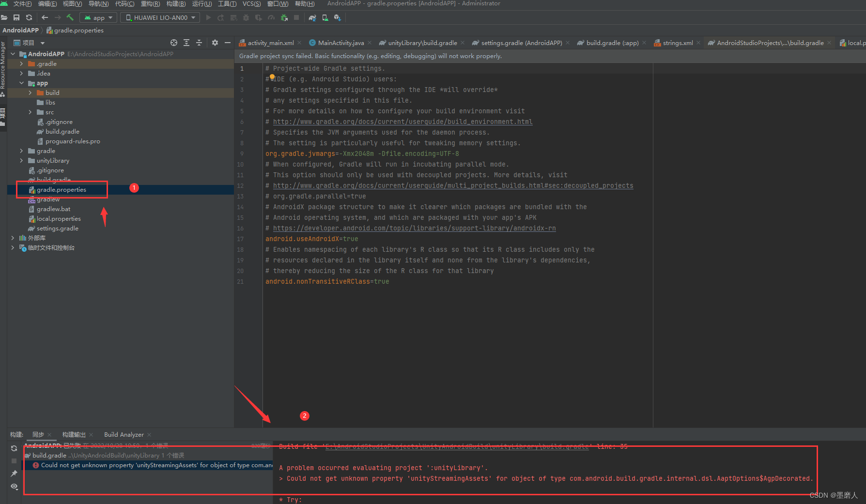
Task: Switch to the Build Analyzer tab
Action: point(124,434)
